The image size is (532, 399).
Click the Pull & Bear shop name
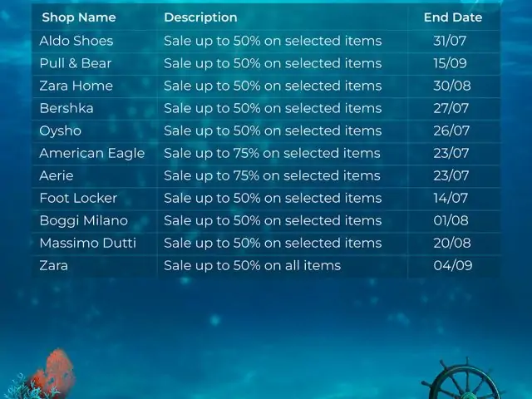[76, 63]
